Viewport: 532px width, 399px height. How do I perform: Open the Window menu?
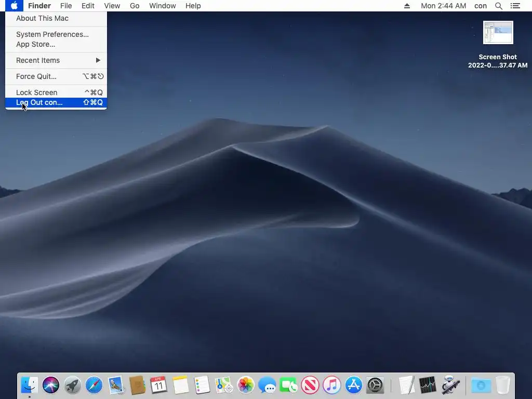pyautogui.click(x=163, y=6)
